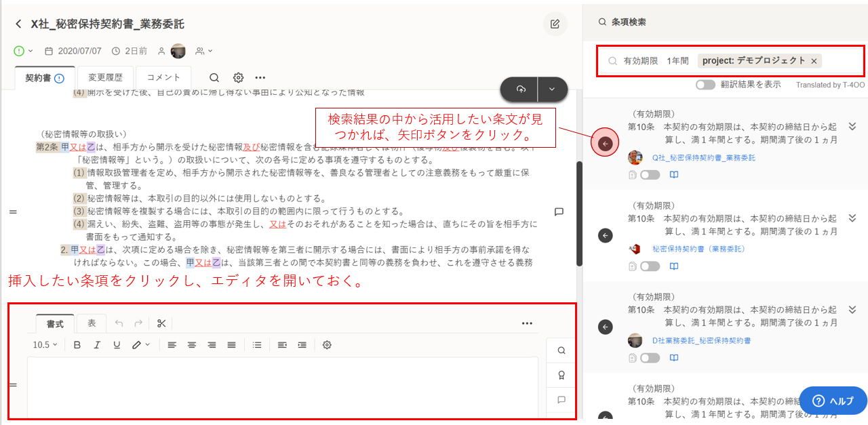Toggle the switch under Q社 clause result

click(x=649, y=175)
